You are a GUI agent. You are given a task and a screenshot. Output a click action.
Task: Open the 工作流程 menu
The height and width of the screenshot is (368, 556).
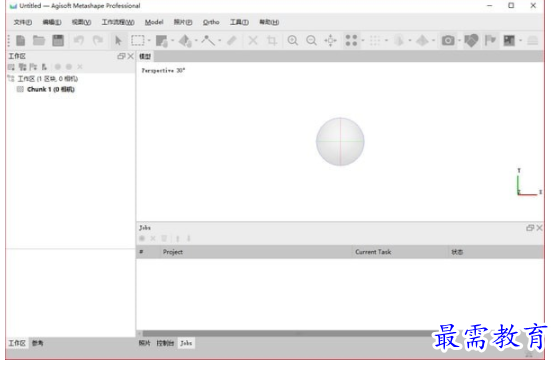(x=118, y=22)
